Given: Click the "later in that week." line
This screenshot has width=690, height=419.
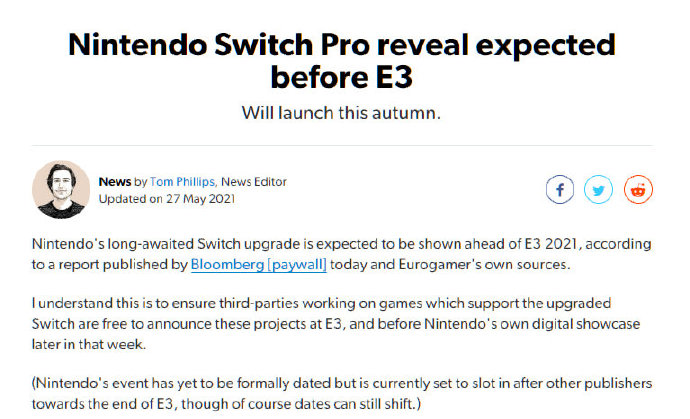Looking at the screenshot, I should click(x=88, y=344).
